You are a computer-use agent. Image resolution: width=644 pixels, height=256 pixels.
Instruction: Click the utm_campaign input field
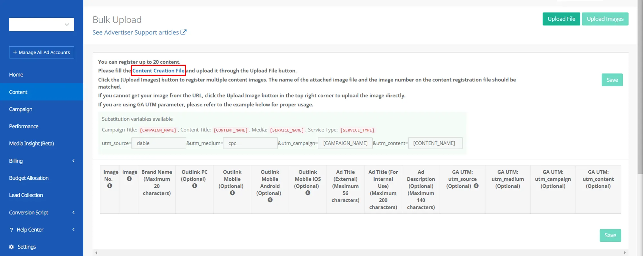click(x=345, y=143)
